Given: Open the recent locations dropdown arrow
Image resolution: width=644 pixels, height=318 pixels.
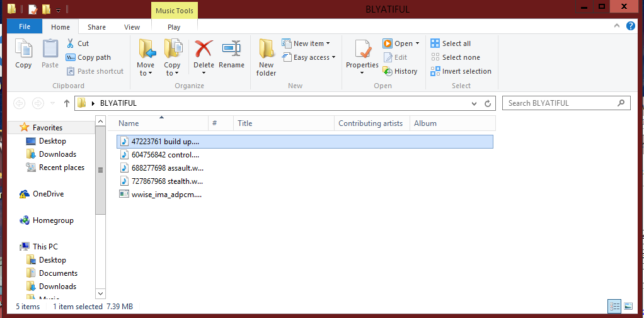Looking at the screenshot, I should [52, 103].
